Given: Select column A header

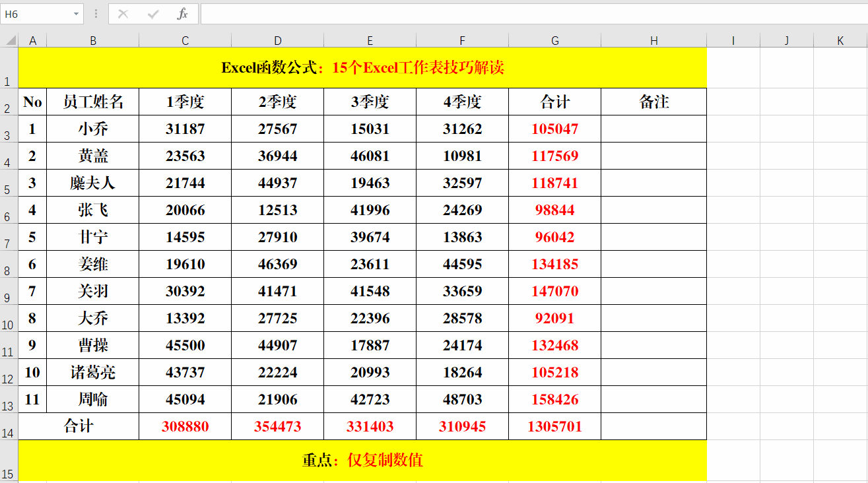Looking at the screenshot, I should pos(33,41).
